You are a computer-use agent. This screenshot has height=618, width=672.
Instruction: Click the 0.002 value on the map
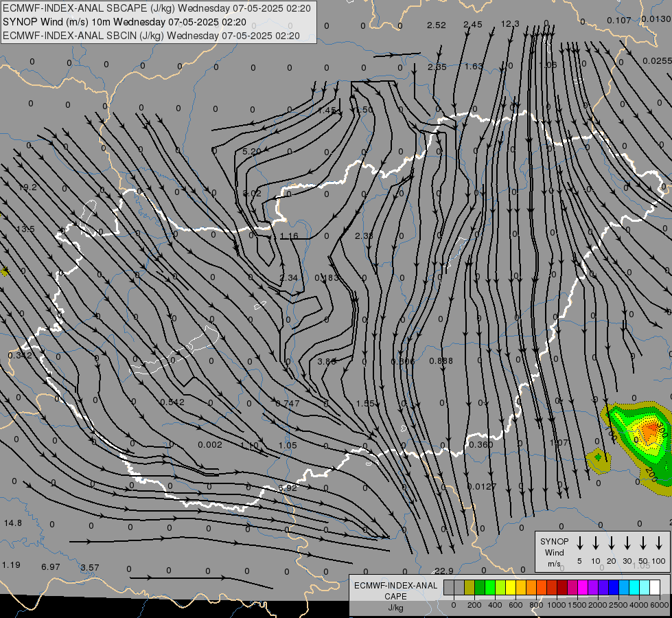(x=210, y=445)
